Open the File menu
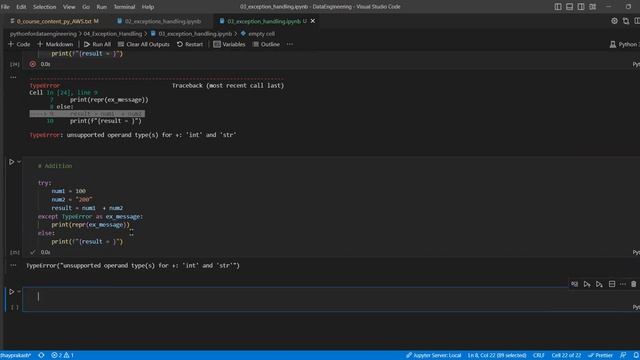640x360 pixels. (5, 7)
